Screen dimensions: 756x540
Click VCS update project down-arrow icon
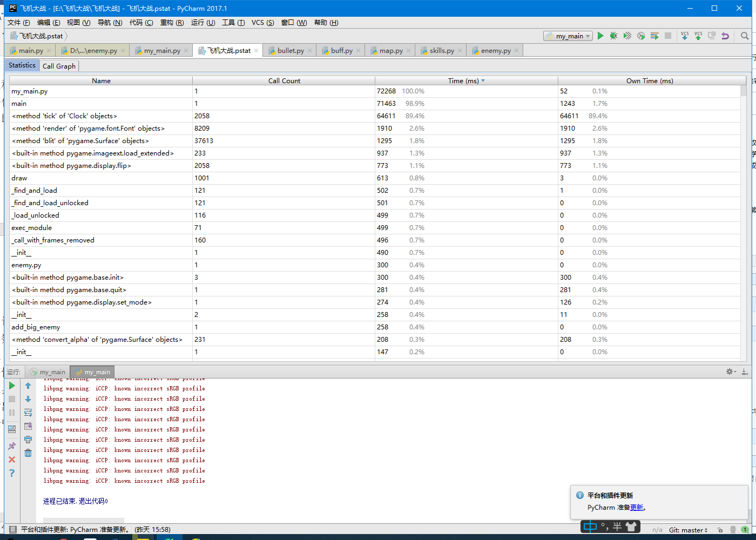point(685,36)
